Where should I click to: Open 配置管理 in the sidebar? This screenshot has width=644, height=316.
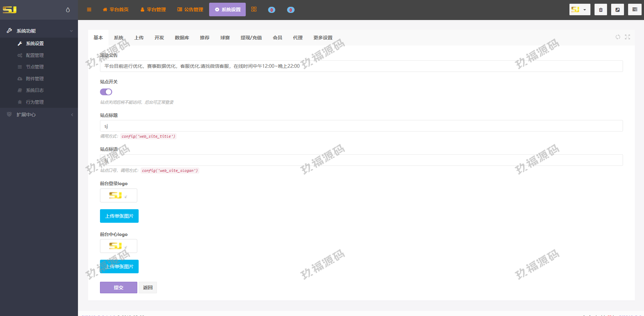pyautogui.click(x=35, y=55)
